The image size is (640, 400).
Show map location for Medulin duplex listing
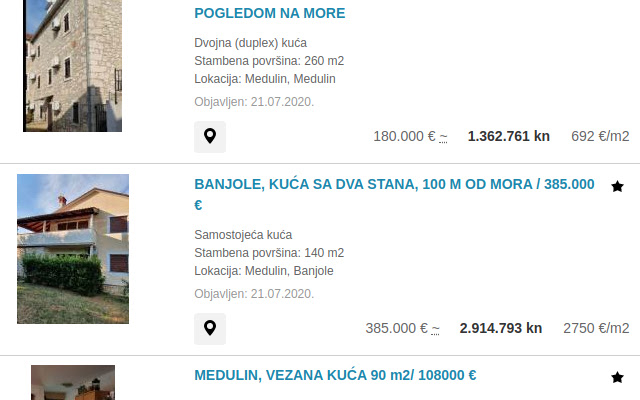210,137
